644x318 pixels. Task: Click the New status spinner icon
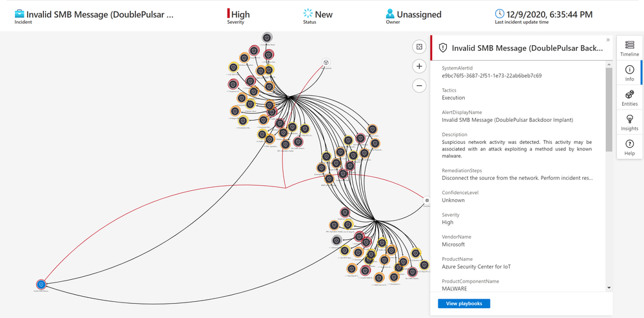[307, 14]
